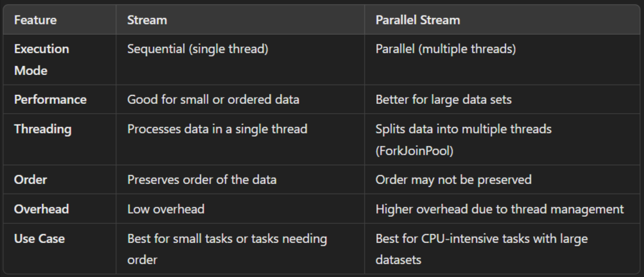Click the 'Better for large data sets' cell
The image size is (644, 277).
(444, 99)
